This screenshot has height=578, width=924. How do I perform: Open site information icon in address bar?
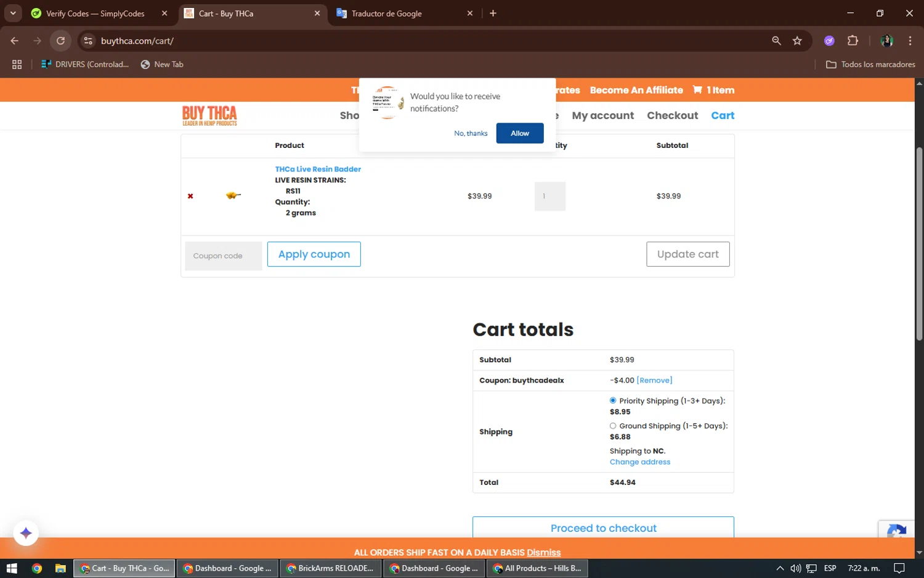click(88, 41)
